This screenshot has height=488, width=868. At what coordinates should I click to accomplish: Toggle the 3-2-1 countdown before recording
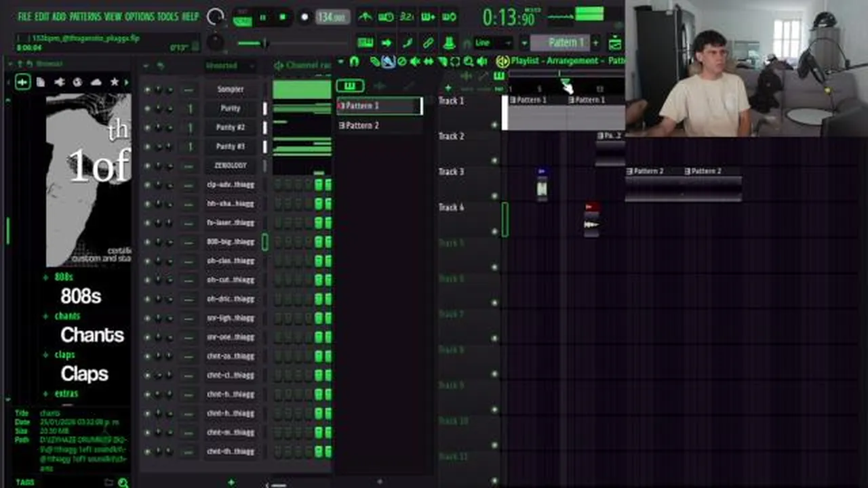407,17
